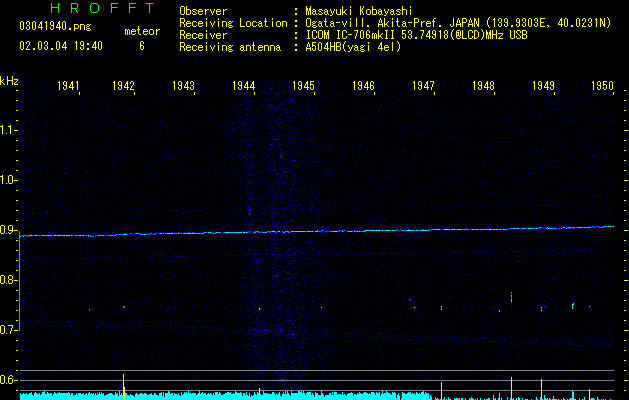Click the HROFFT title text
Image resolution: width=629 pixels, height=400 pixels.
[102, 8]
